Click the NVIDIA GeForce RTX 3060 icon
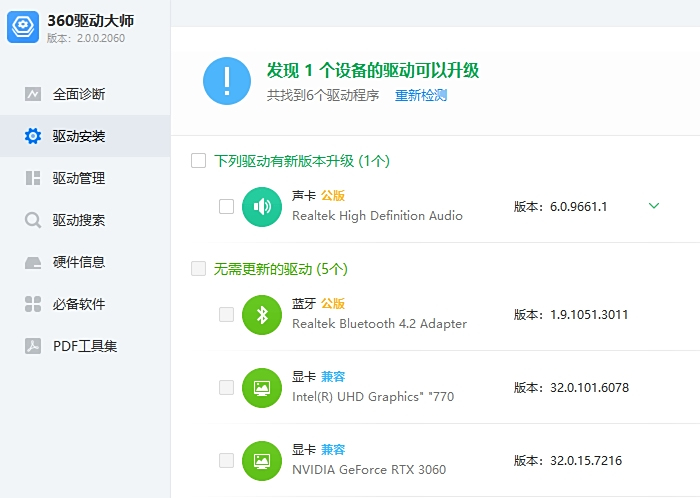 pyautogui.click(x=262, y=460)
